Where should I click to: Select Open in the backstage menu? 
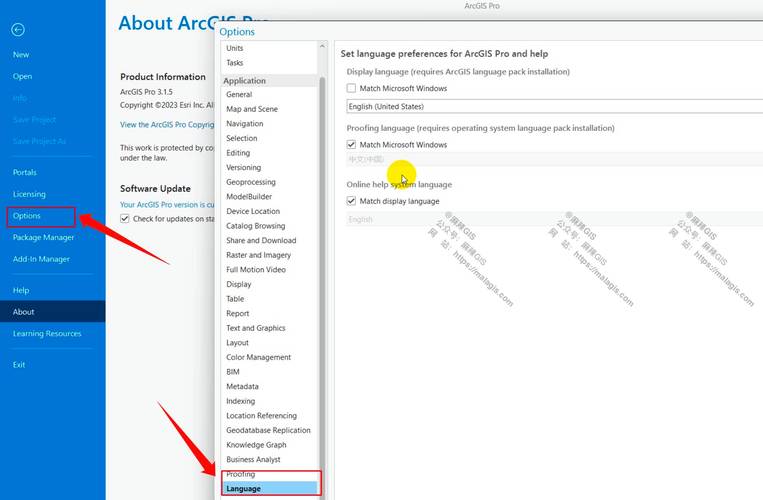pyautogui.click(x=22, y=76)
